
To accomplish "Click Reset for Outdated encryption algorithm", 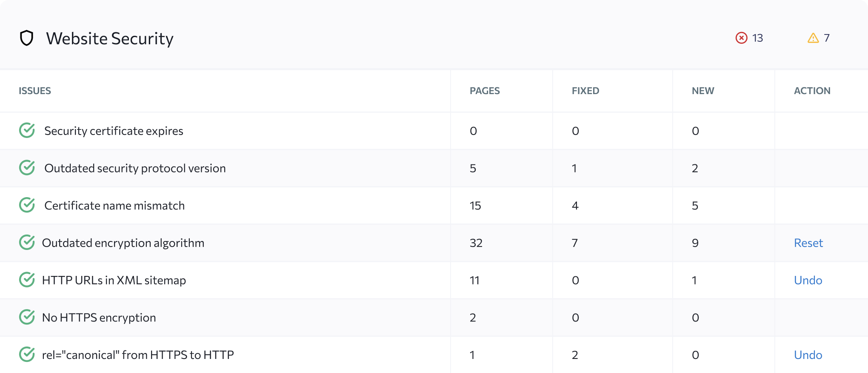I will [x=808, y=243].
